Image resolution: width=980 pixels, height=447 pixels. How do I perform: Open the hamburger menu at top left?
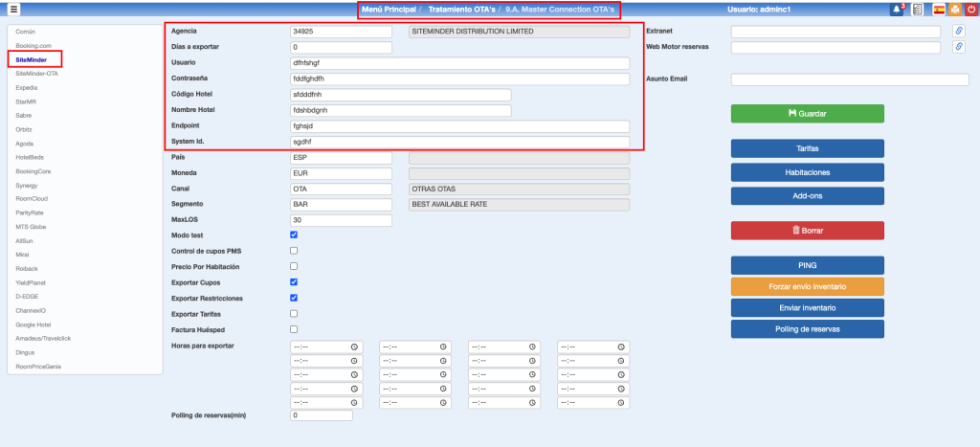[13, 10]
